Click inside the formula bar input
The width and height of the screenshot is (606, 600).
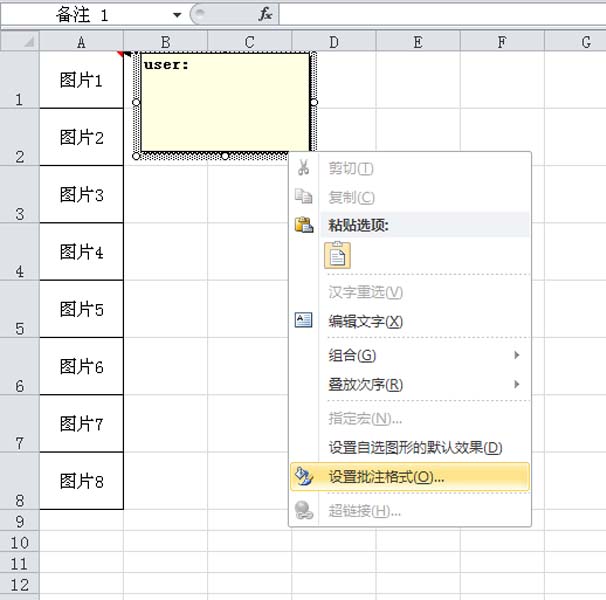440,15
